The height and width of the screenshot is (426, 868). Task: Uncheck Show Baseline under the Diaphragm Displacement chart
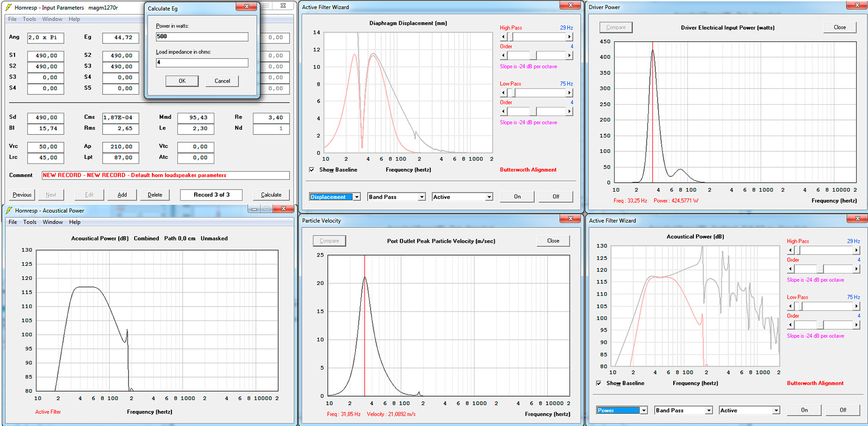pyautogui.click(x=312, y=170)
